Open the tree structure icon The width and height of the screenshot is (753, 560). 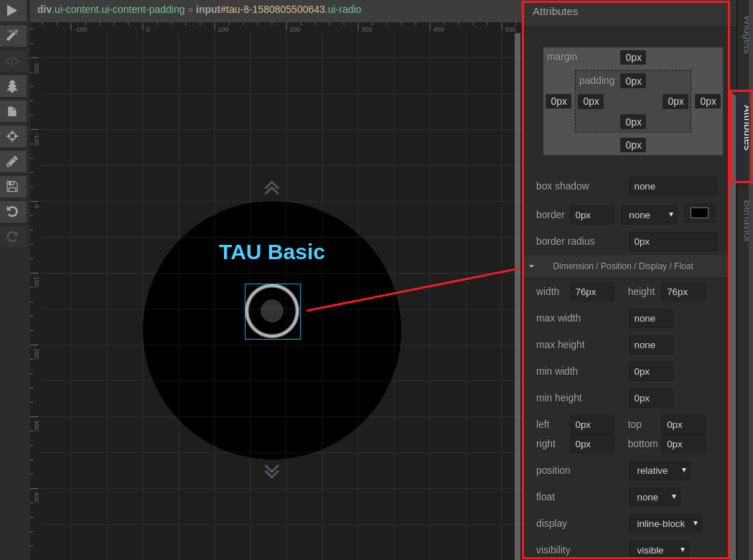point(12,86)
